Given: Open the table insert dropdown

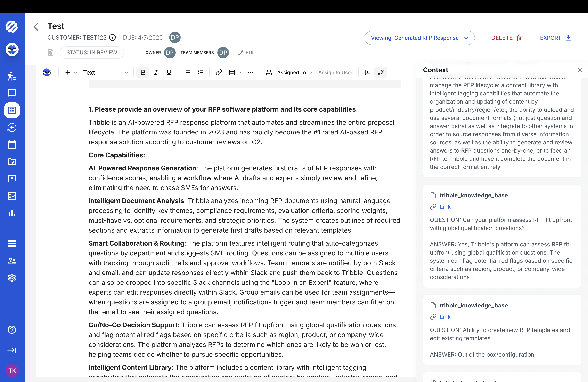Looking at the screenshot, I should (235, 72).
